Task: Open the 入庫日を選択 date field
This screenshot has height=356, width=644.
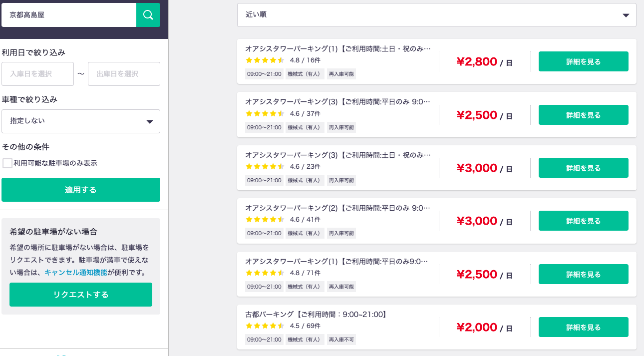Action: (37, 74)
